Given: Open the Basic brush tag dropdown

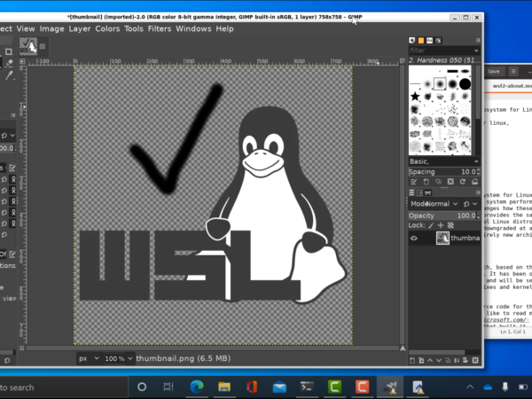Looking at the screenshot, I should tap(444, 161).
